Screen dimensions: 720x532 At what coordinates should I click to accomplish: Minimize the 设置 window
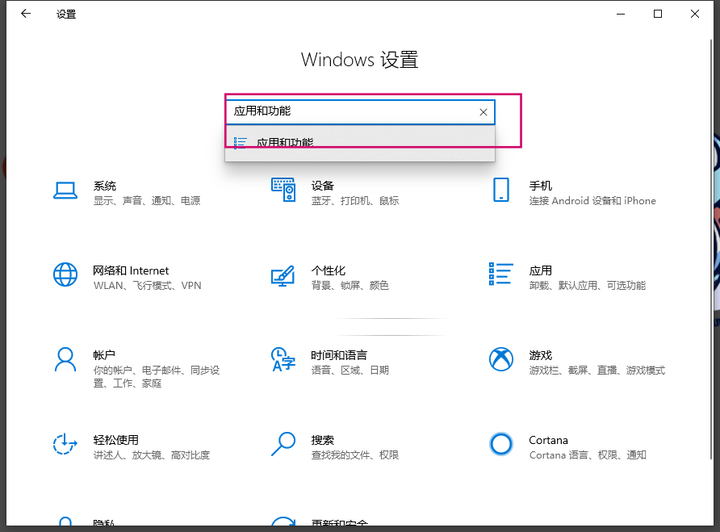621,14
